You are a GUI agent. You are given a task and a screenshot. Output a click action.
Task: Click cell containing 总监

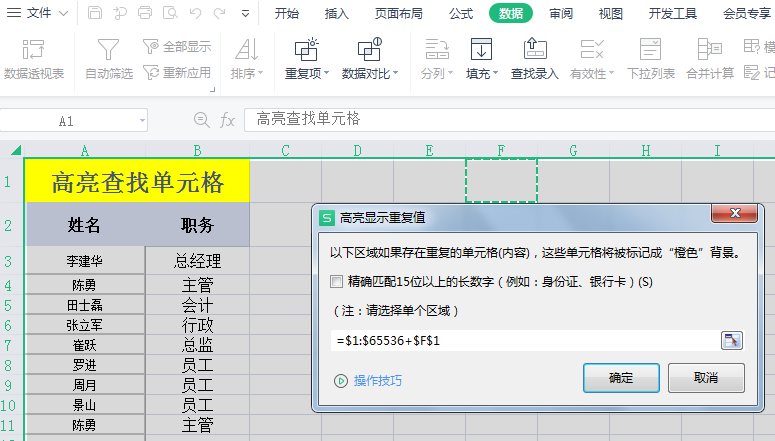tap(197, 345)
